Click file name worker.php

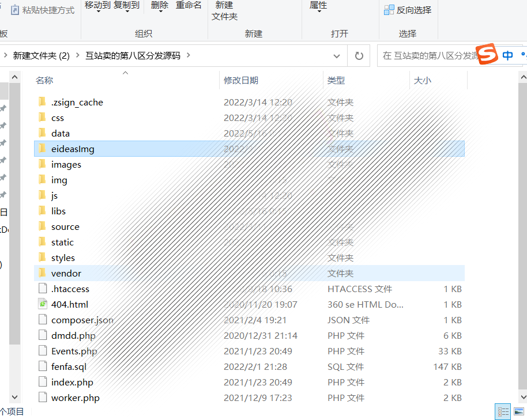click(76, 398)
